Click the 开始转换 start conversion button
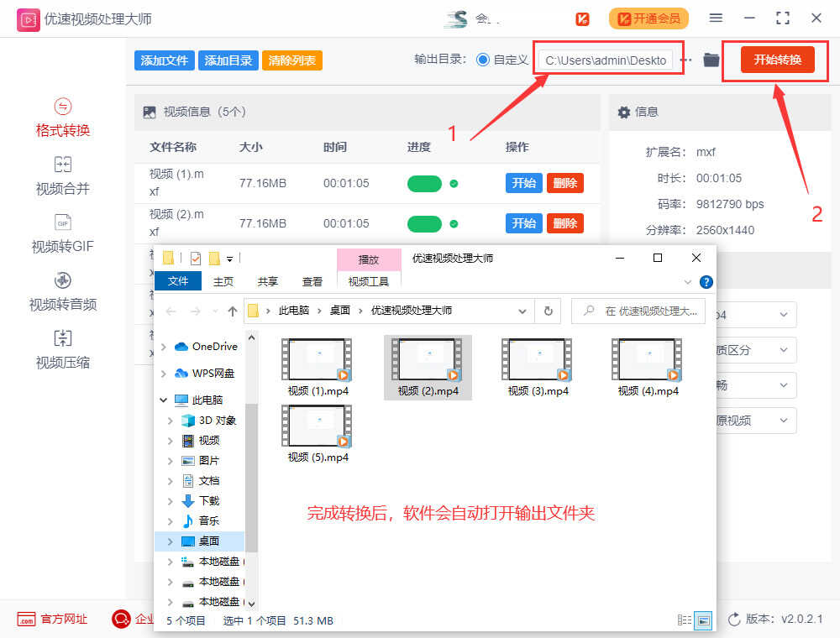This screenshot has width=840, height=638. click(777, 60)
